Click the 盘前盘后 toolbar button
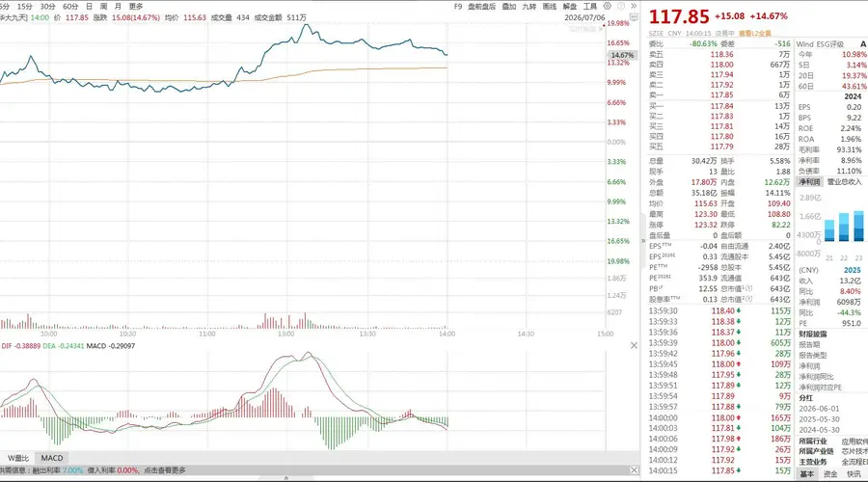This screenshot has height=482, width=868. 481,6
